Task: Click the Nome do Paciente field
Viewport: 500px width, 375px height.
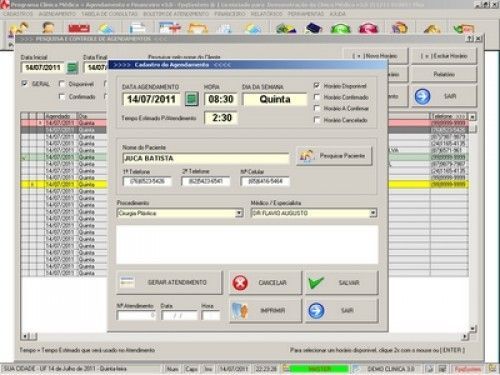Action: pos(206,158)
